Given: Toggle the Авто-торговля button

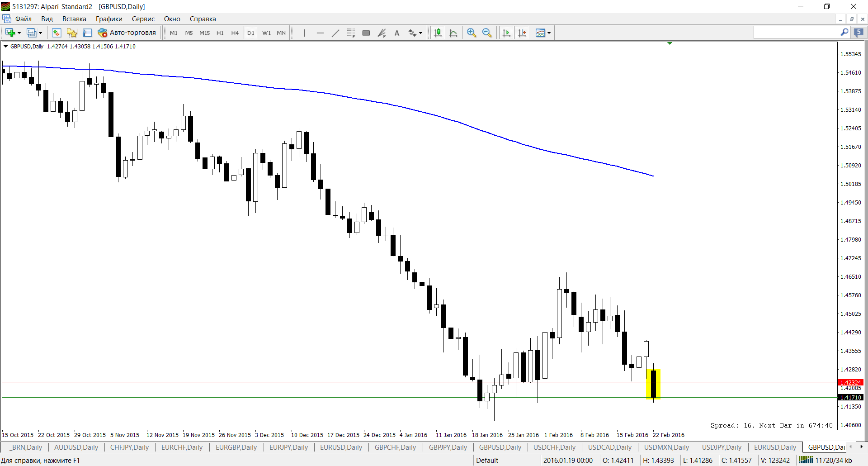Looking at the screenshot, I should pyautogui.click(x=127, y=33).
